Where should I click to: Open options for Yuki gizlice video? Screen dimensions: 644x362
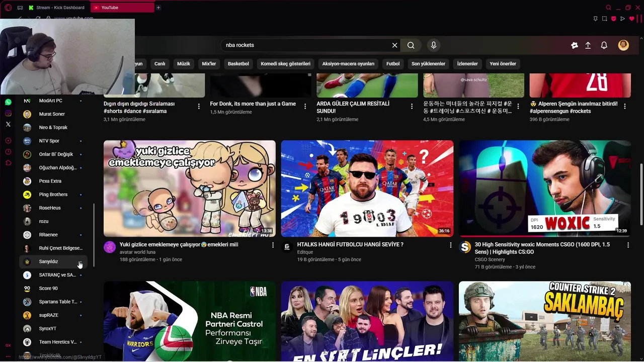click(x=273, y=245)
